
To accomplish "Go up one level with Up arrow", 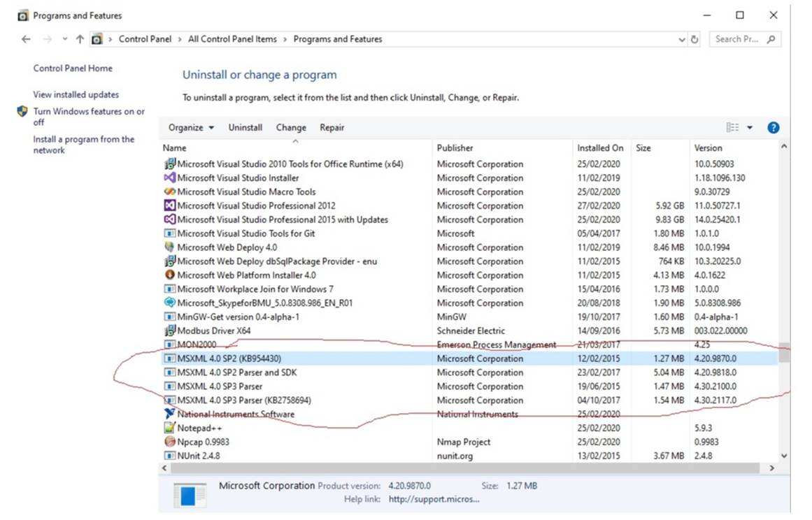I will 80,39.
